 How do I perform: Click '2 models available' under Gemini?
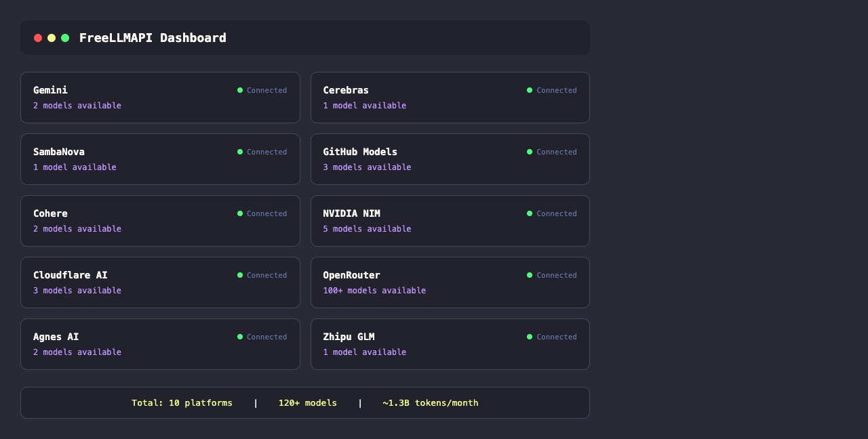[77, 106]
